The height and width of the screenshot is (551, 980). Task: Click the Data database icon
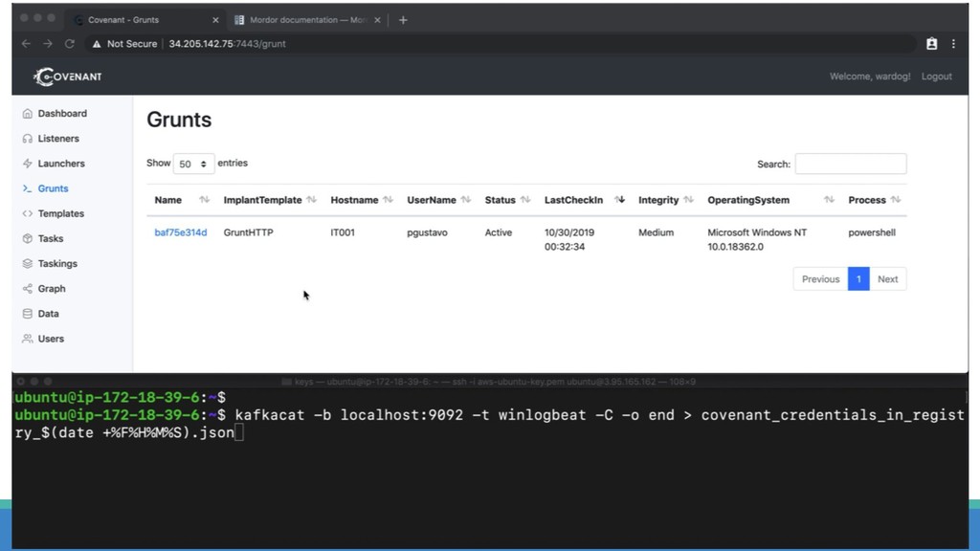click(x=28, y=314)
